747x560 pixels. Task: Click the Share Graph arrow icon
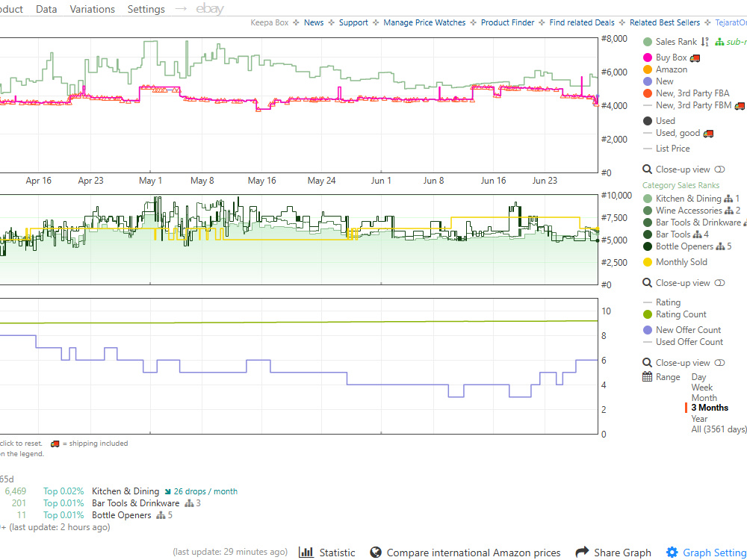[582, 552]
